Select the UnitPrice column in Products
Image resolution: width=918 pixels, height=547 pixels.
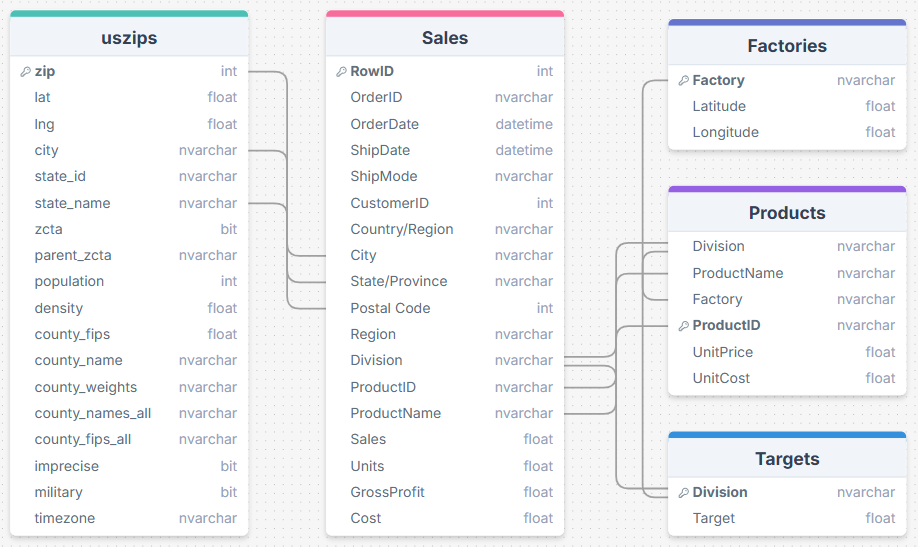(723, 352)
